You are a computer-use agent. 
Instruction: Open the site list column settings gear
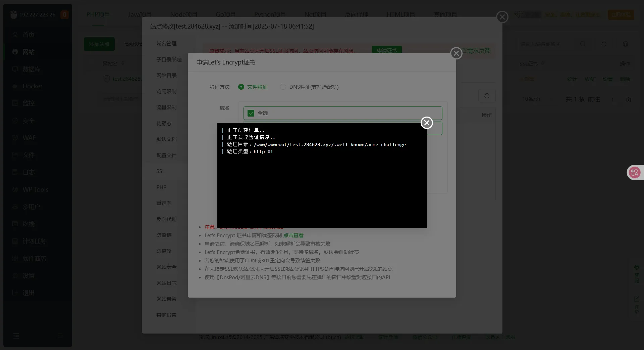626,44
